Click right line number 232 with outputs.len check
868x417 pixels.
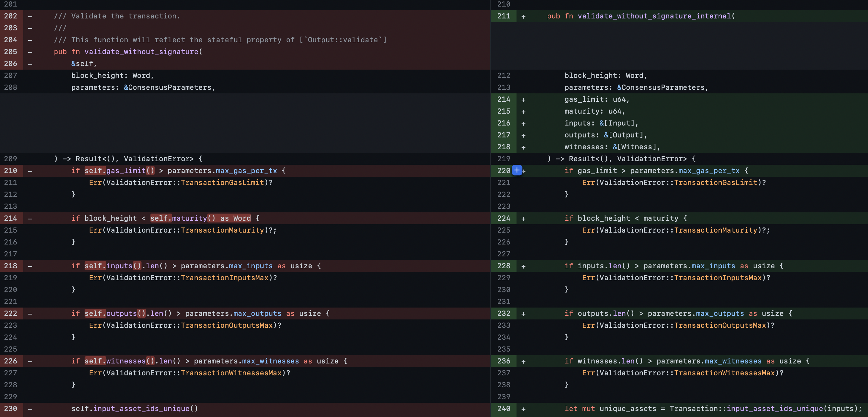tap(504, 313)
